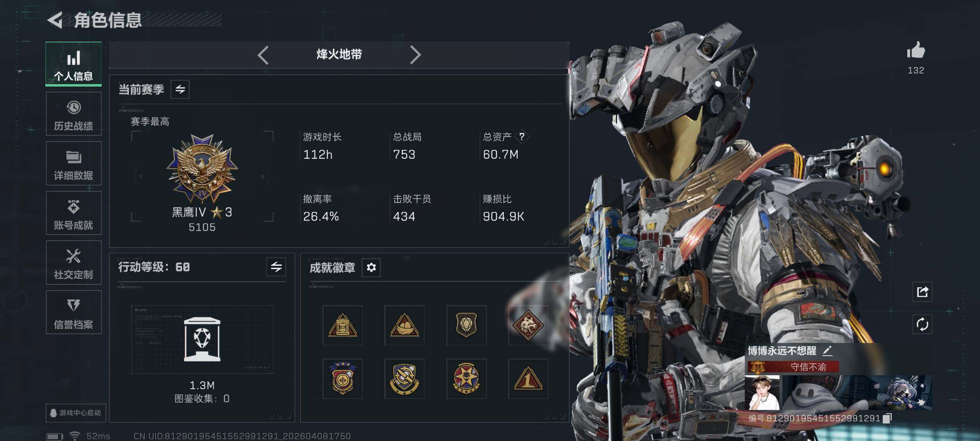Open the 信誉档案 section

73,312
